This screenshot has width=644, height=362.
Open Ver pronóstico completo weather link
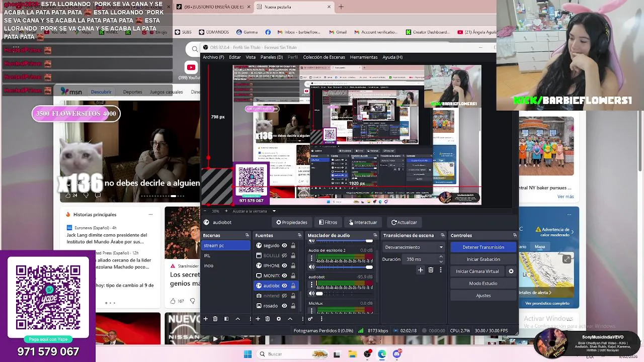pos(547,303)
